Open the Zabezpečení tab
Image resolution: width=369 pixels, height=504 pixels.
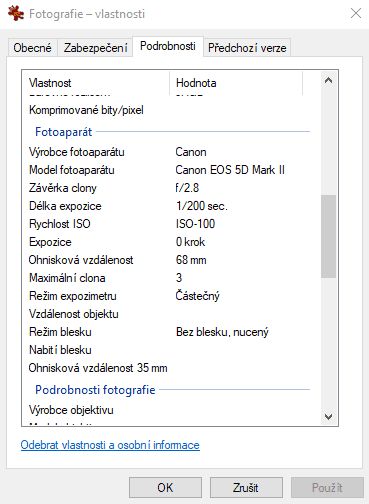[95, 48]
